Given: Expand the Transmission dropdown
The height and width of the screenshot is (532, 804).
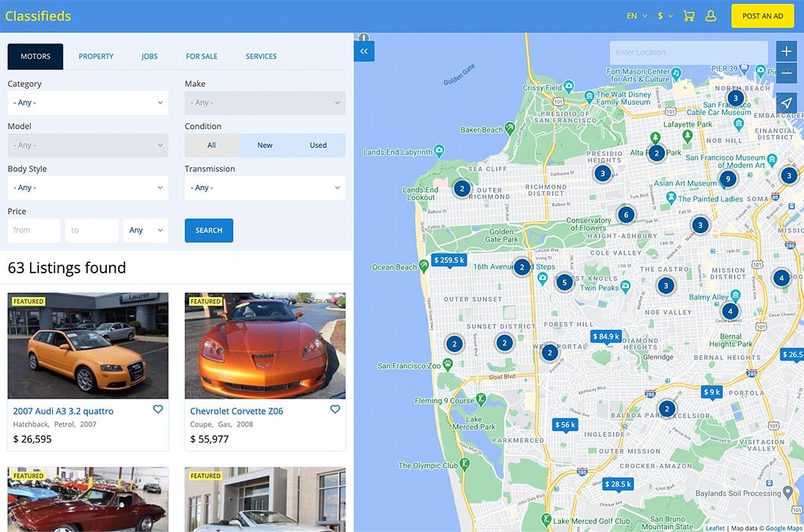Looking at the screenshot, I should point(265,188).
